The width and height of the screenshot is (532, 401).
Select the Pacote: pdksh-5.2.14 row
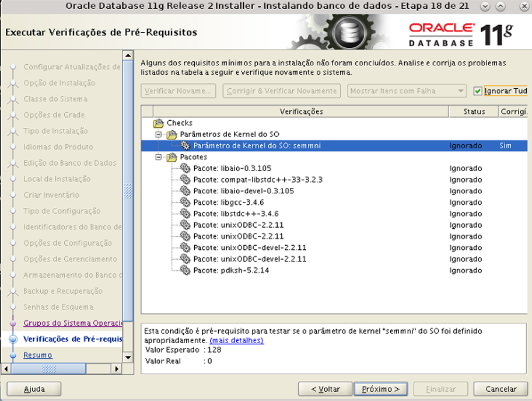334,270
